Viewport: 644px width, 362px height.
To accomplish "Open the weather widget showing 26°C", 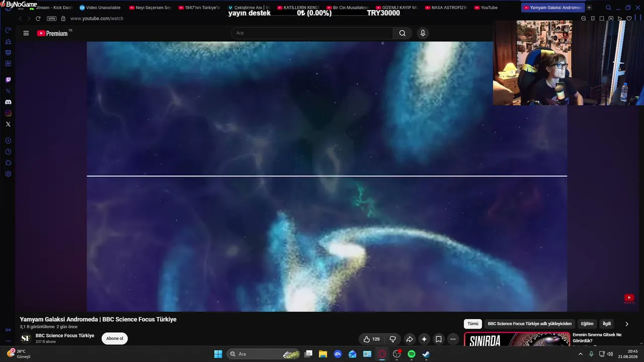I will pos(19,353).
